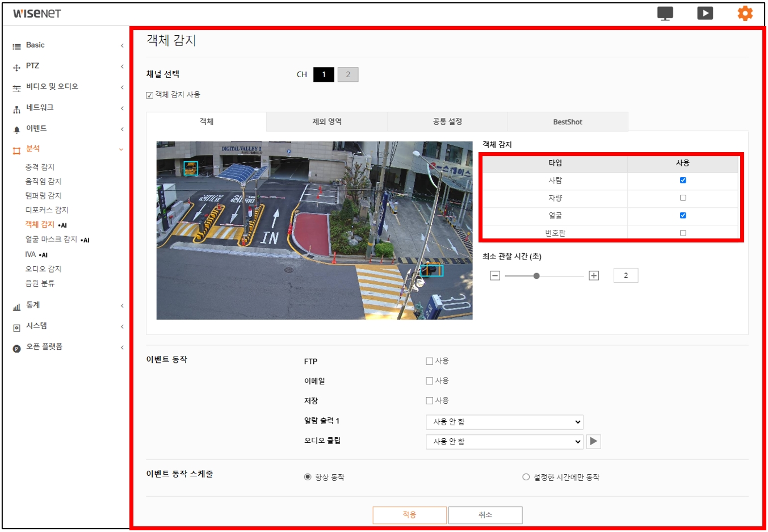Uncheck the 객체 감지 사용 checkbox
Screen dimensions: 768x532
(150, 95)
